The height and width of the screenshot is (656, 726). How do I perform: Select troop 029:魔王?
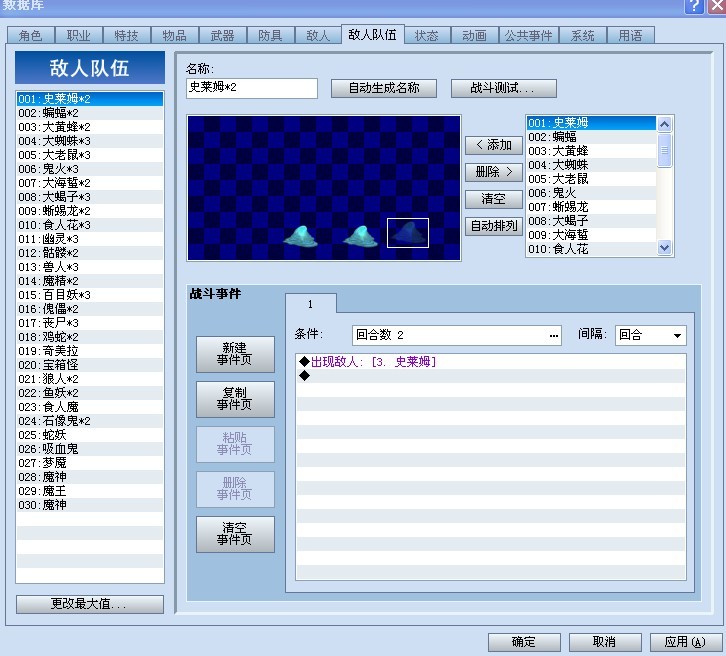tap(90, 491)
